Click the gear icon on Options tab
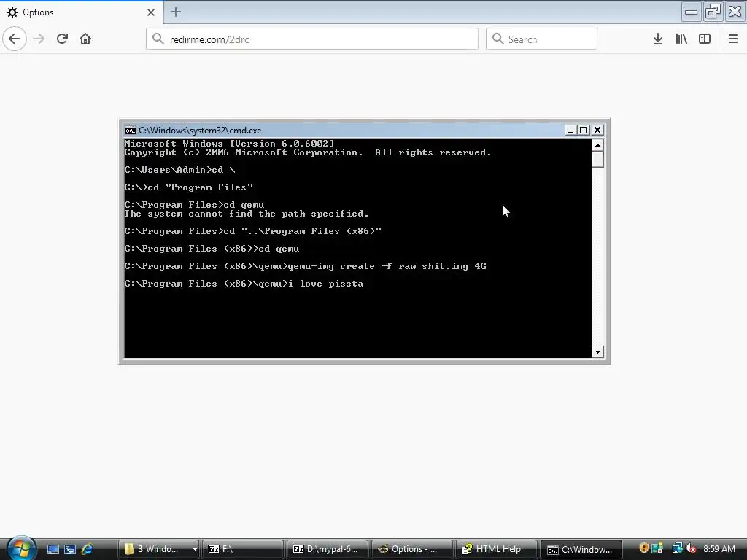Viewport: 747px width, 560px height. 12,12
